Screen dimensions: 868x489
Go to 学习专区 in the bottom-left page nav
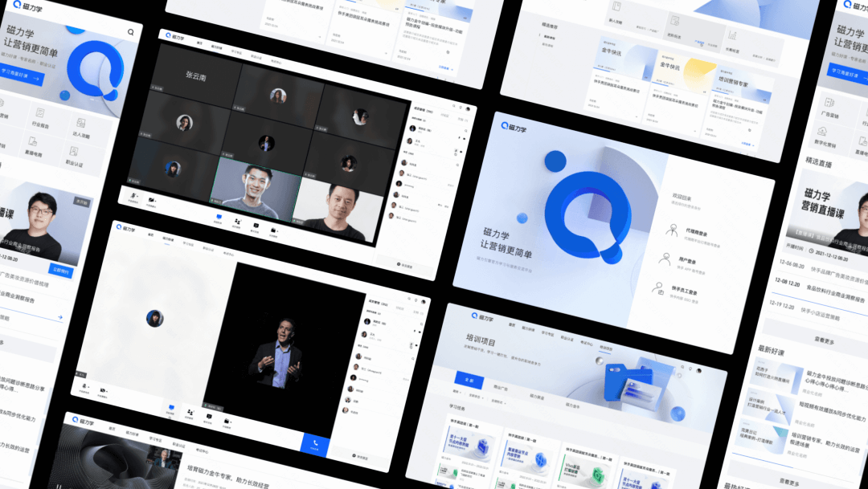click(156, 438)
